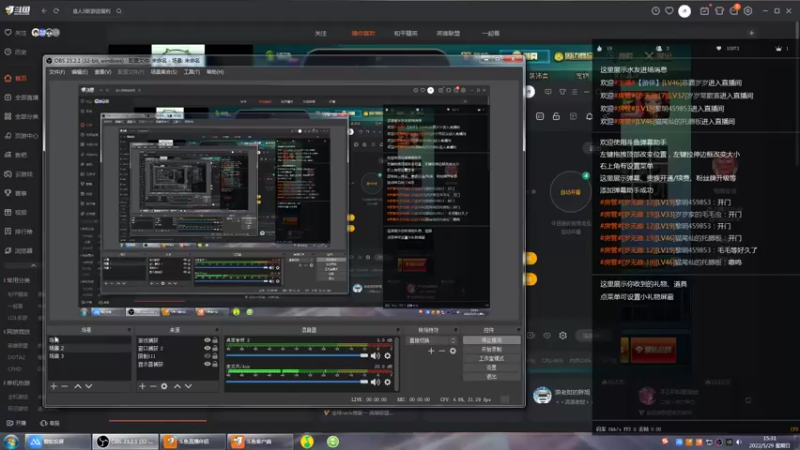This screenshot has height=450, width=800.
Task: Toggle lock on source 显示器捕获
Action: [x=215, y=364]
